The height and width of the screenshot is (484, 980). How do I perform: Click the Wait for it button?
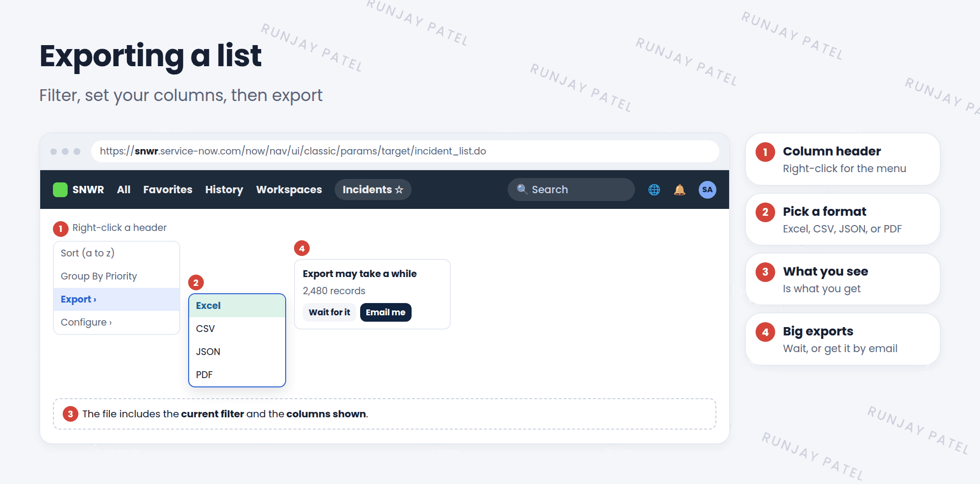click(x=329, y=312)
